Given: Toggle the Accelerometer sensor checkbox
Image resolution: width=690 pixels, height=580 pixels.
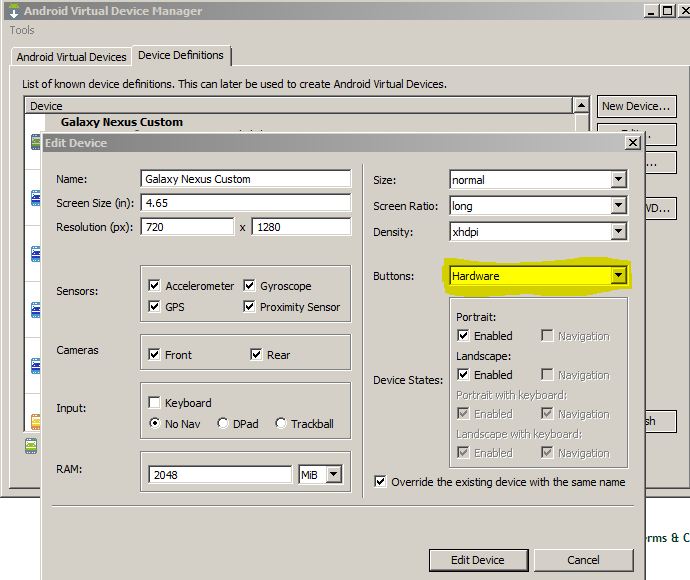Looking at the screenshot, I should pyautogui.click(x=154, y=286).
